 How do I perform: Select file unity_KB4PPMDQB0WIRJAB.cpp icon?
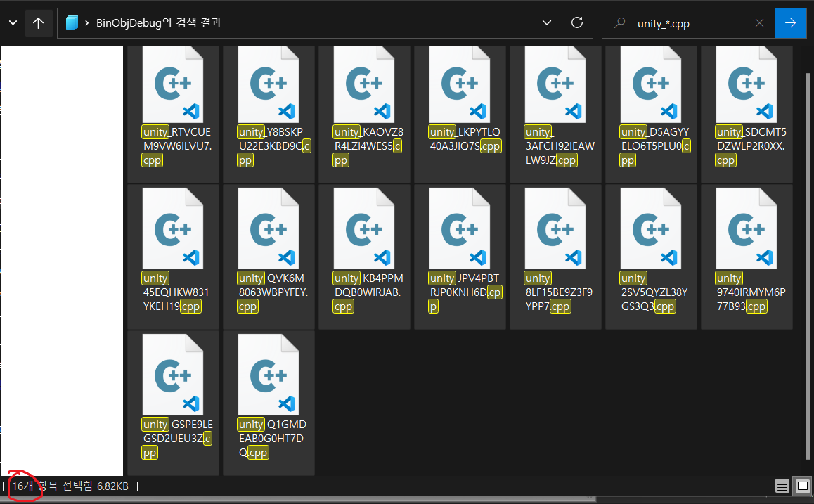(x=364, y=228)
